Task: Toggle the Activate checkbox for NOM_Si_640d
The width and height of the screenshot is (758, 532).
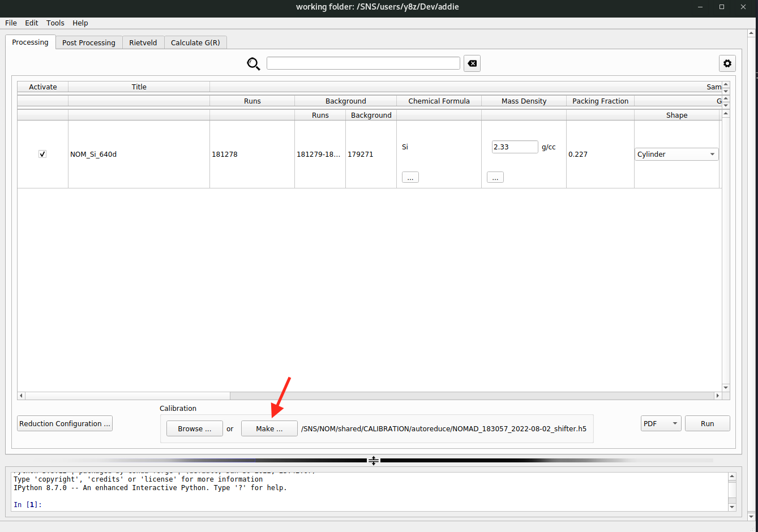Action: (x=42, y=154)
